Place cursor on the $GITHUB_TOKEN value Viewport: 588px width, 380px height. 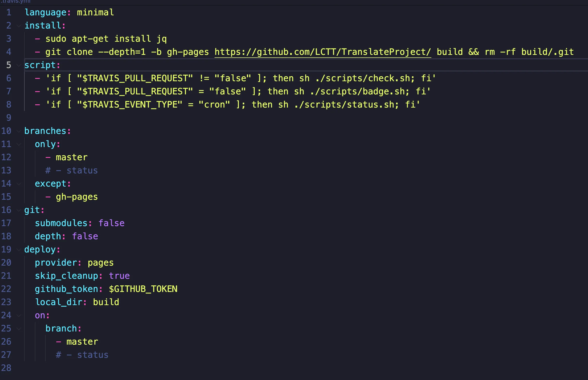tap(143, 289)
